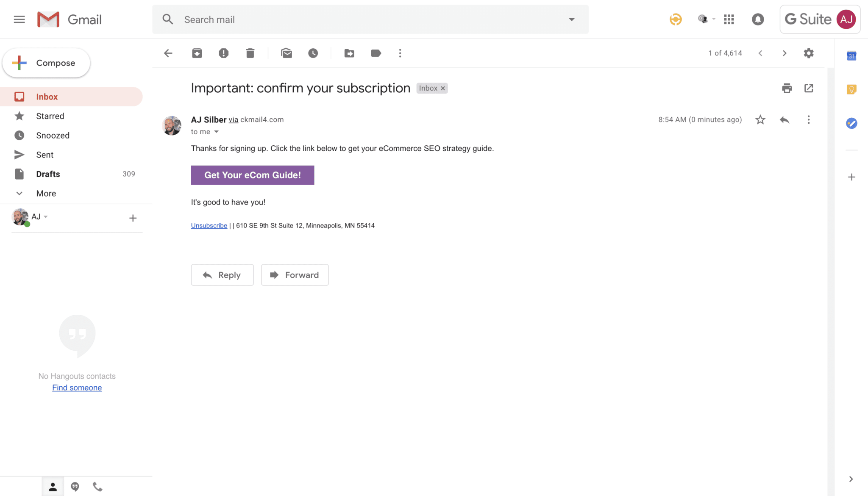Viewport: 868px width, 496px height.
Task: Report the message as spam
Action: pyautogui.click(x=223, y=53)
